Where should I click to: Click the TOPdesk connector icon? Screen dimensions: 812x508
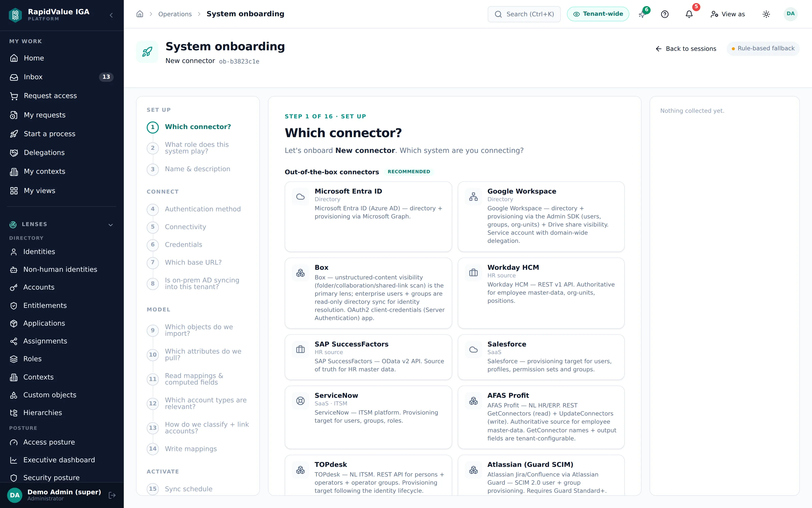point(300,470)
